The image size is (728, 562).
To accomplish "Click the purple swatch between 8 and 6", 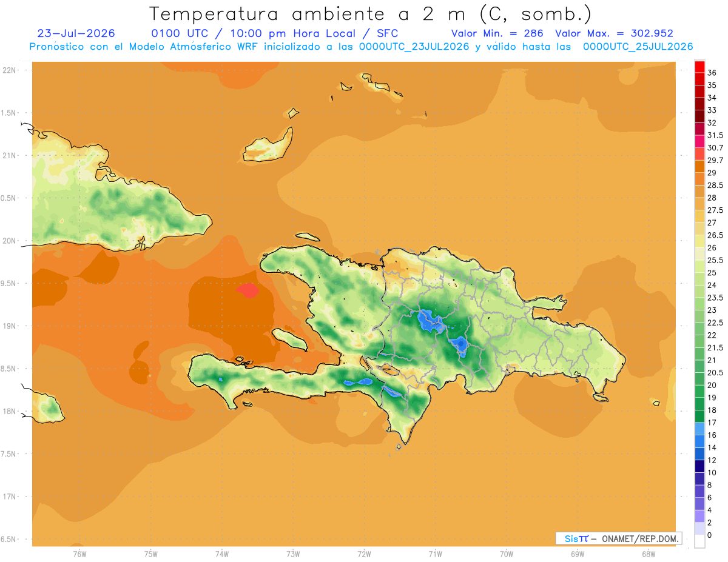I will pos(699,491).
